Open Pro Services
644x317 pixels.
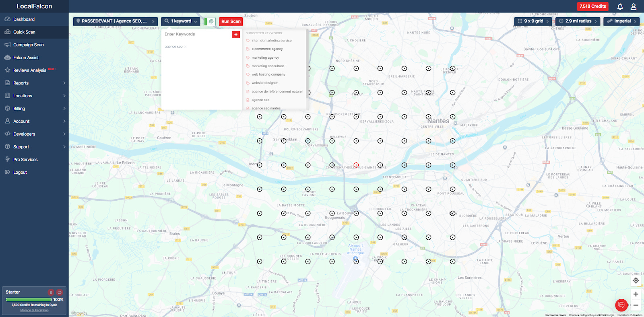click(34, 159)
